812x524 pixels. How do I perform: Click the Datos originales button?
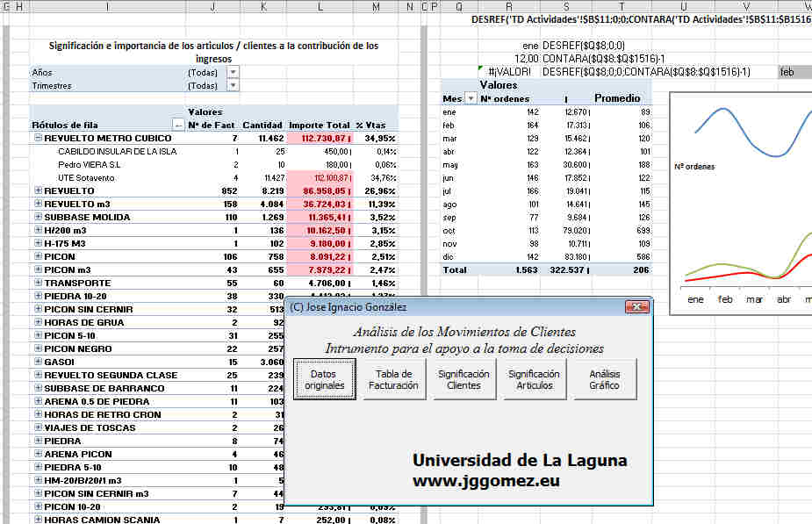click(x=324, y=380)
